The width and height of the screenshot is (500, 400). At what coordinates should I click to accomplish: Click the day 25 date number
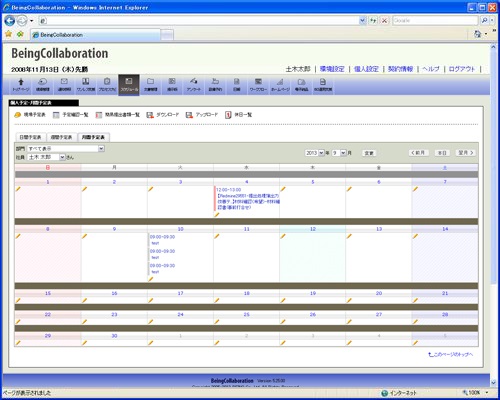pos(247,314)
